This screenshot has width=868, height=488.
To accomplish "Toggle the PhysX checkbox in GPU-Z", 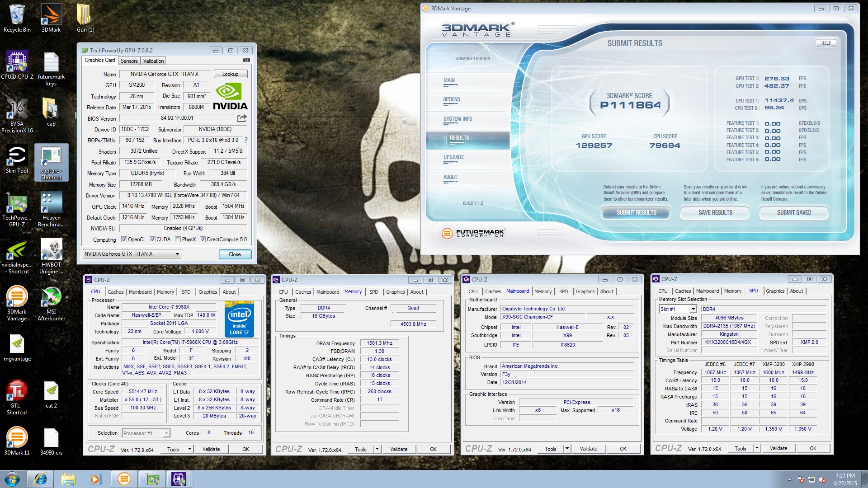I will 178,239.
